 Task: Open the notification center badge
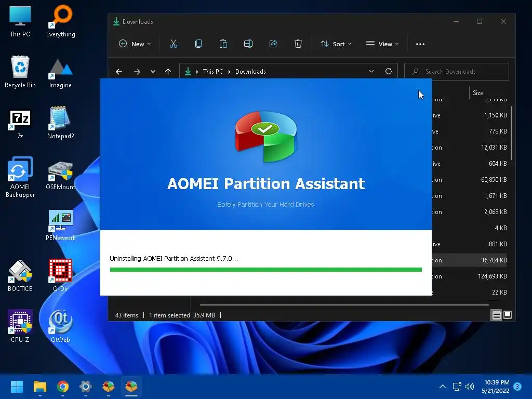(x=517, y=387)
